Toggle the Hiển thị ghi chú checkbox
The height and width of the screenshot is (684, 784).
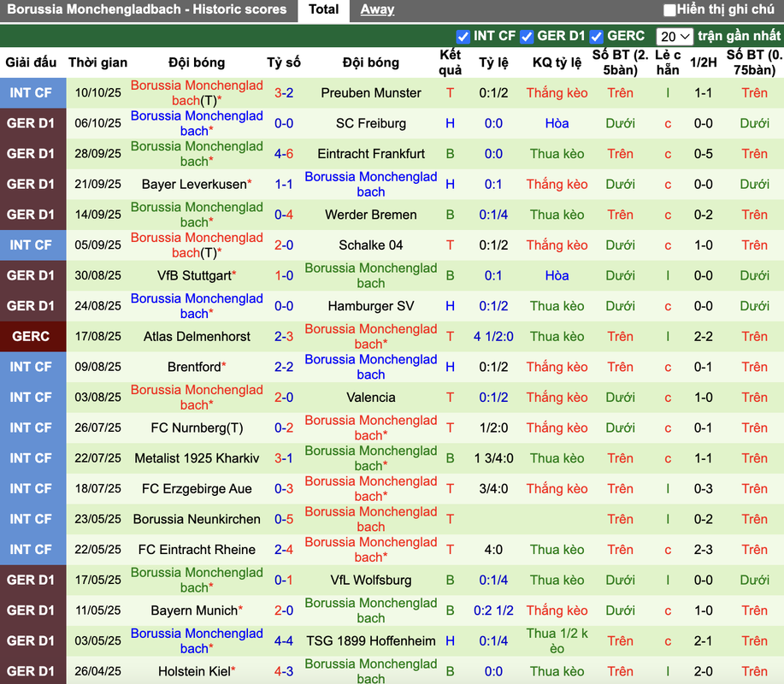coord(669,9)
